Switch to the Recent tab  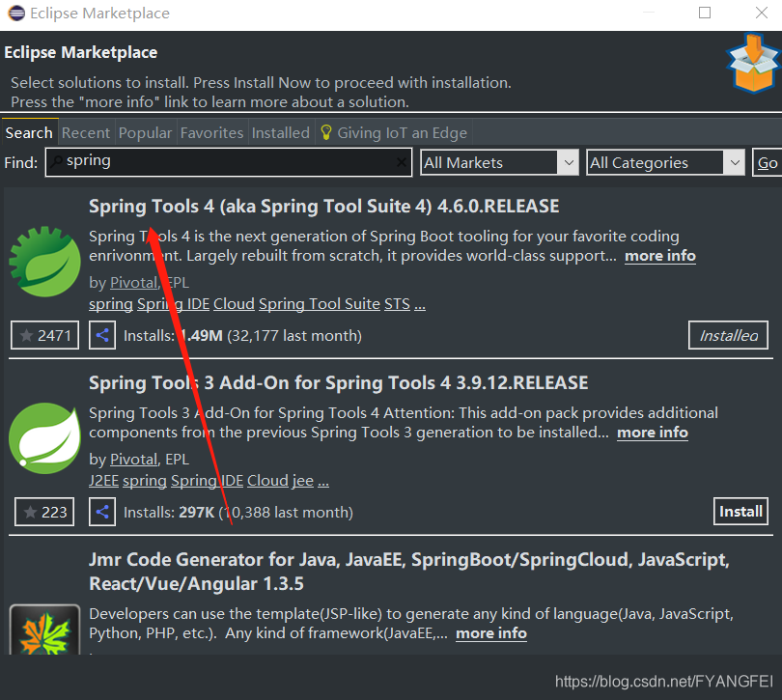pyautogui.click(x=86, y=132)
